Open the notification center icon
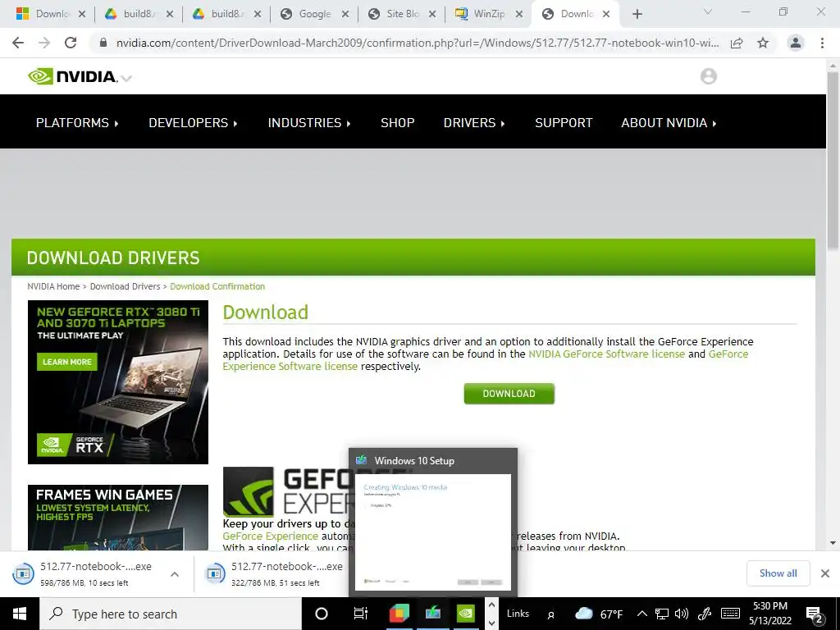The width and height of the screenshot is (840, 630). [815, 615]
